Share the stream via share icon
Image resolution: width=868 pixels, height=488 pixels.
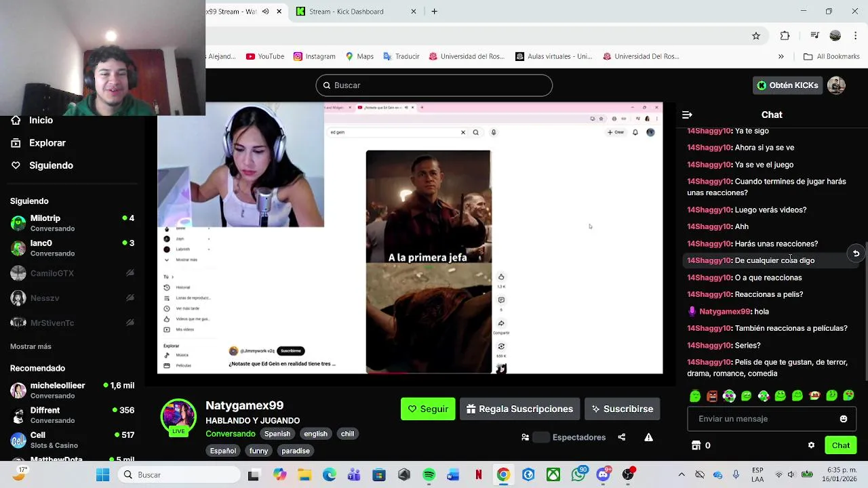click(x=621, y=437)
